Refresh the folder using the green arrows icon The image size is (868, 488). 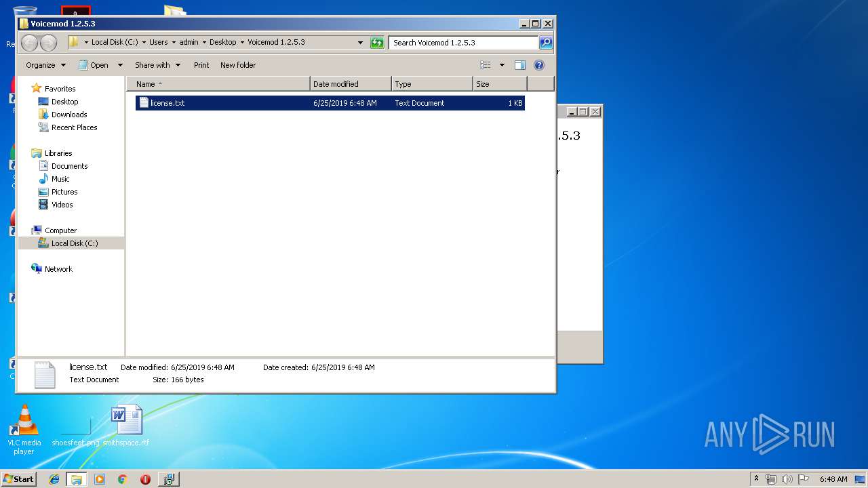click(377, 43)
